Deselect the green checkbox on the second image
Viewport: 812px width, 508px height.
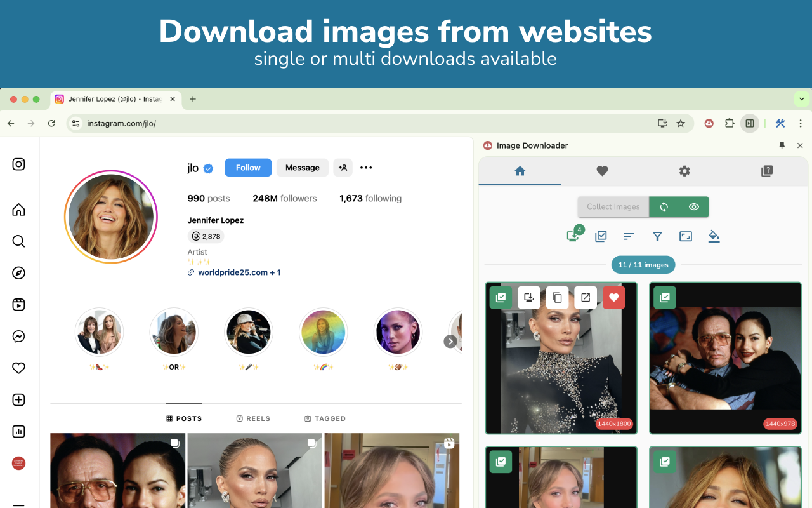(x=664, y=297)
